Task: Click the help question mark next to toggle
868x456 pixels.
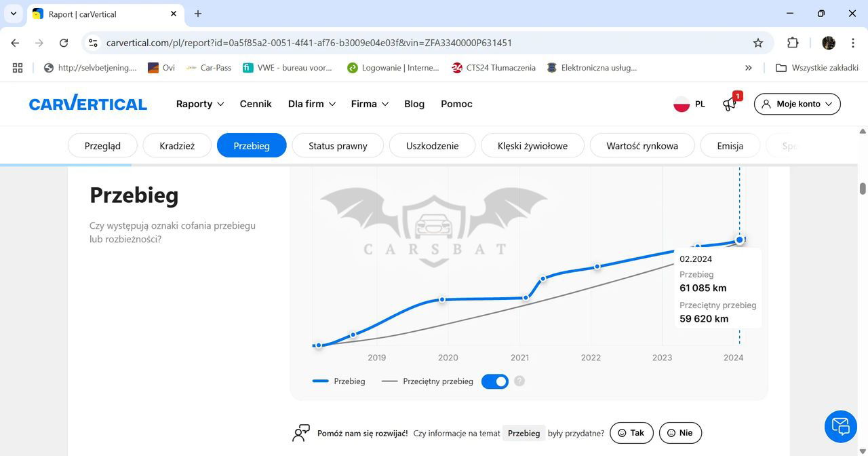Action: [519, 381]
